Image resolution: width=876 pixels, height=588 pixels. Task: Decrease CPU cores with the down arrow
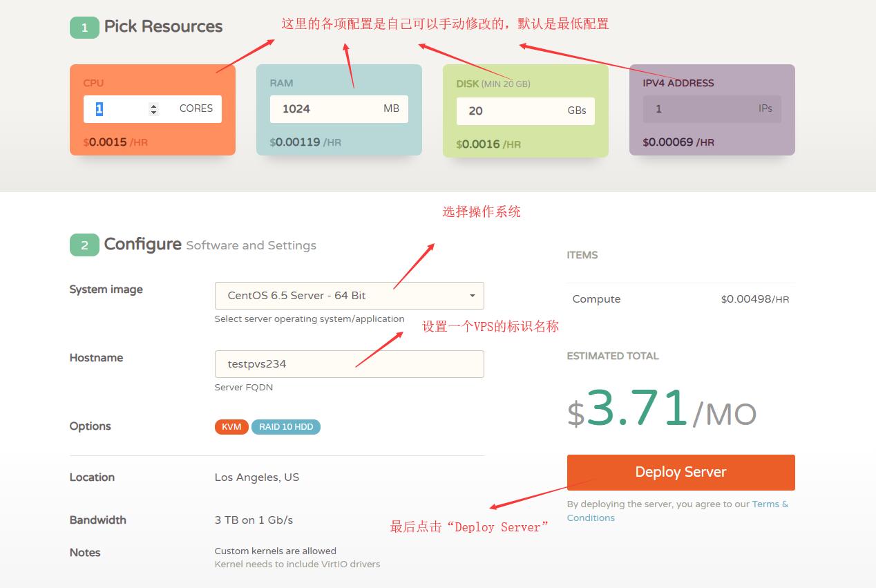(154, 112)
